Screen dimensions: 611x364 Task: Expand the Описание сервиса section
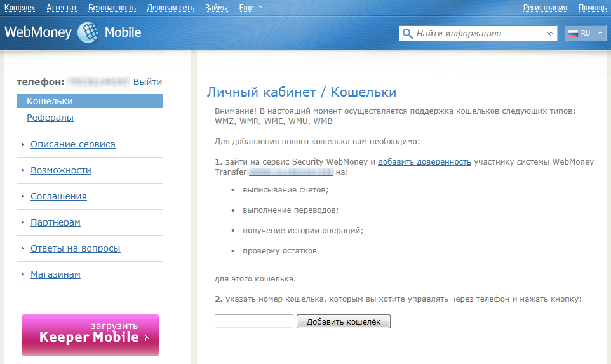click(72, 144)
